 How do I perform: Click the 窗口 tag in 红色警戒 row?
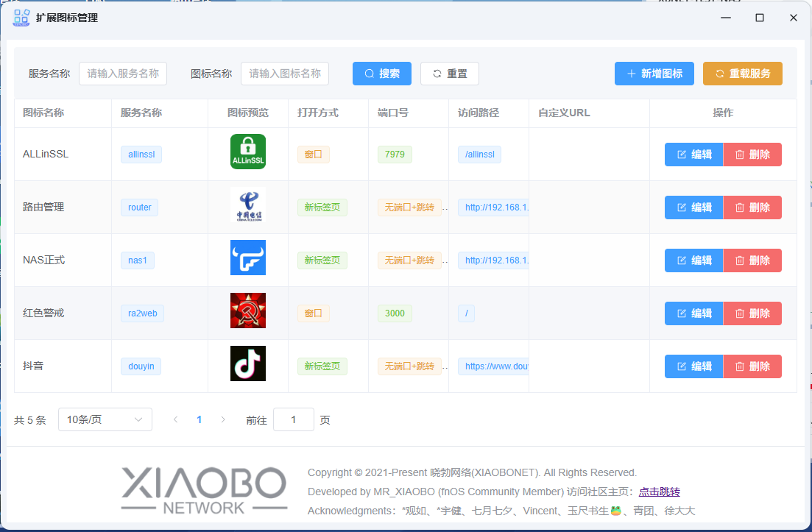tap(314, 313)
